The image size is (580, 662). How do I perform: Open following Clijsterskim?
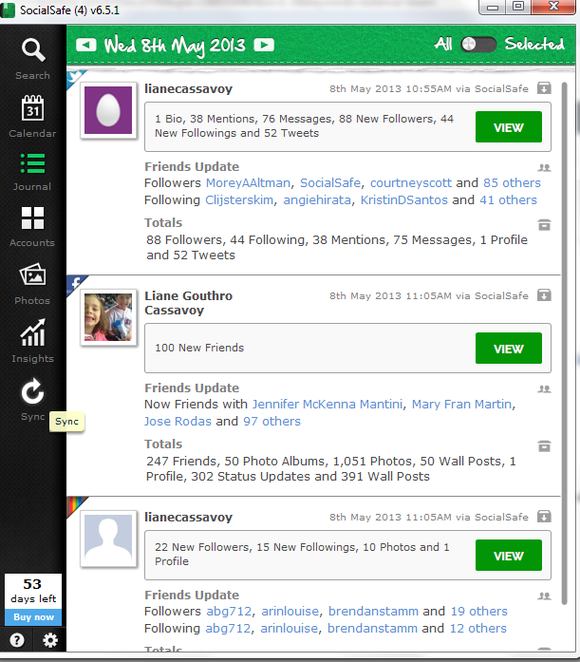point(239,200)
